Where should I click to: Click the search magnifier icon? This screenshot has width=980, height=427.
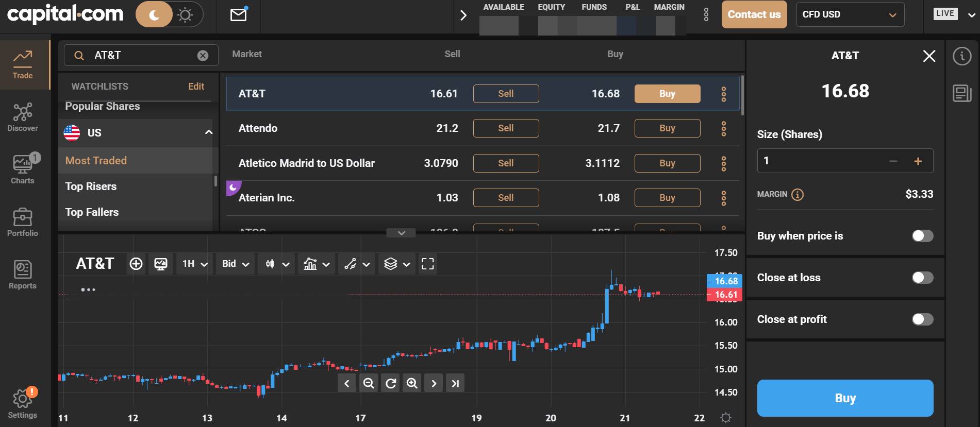pos(79,55)
